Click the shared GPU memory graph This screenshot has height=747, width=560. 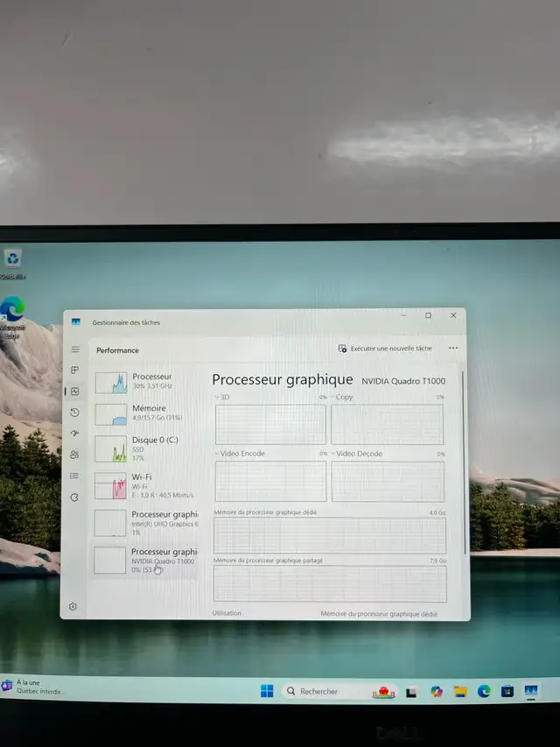(x=330, y=583)
